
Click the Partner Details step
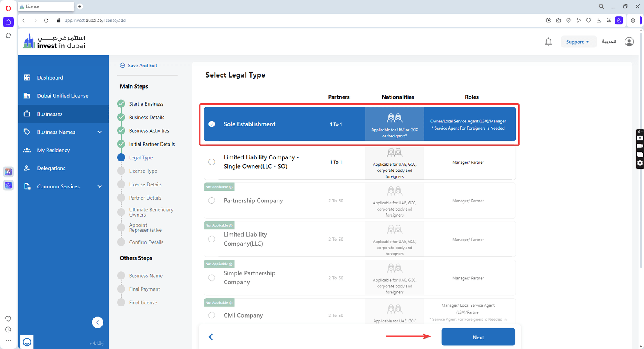click(x=145, y=198)
